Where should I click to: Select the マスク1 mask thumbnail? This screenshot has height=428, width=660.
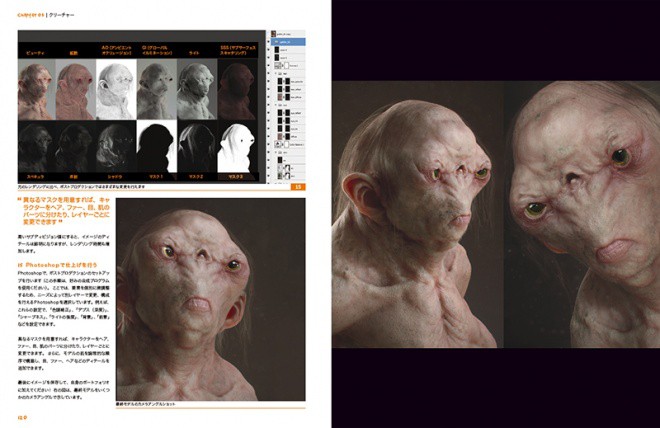coord(157,146)
